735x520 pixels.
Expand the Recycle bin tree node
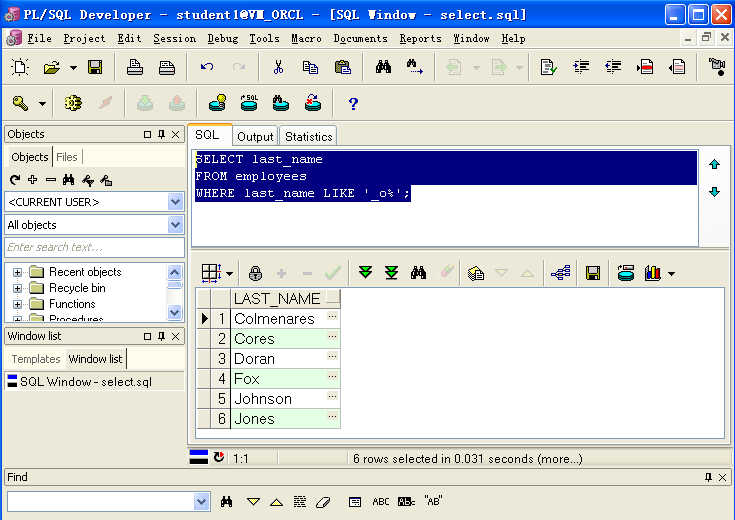pos(17,288)
